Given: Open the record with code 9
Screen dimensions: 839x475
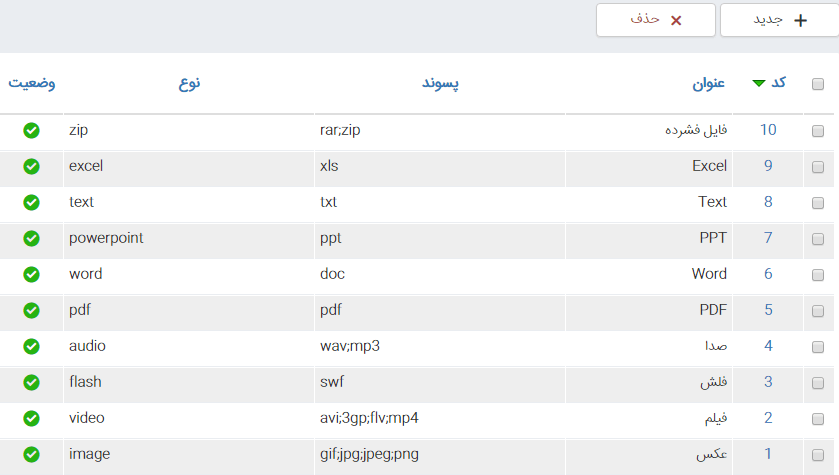Looking at the screenshot, I should [768, 166].
